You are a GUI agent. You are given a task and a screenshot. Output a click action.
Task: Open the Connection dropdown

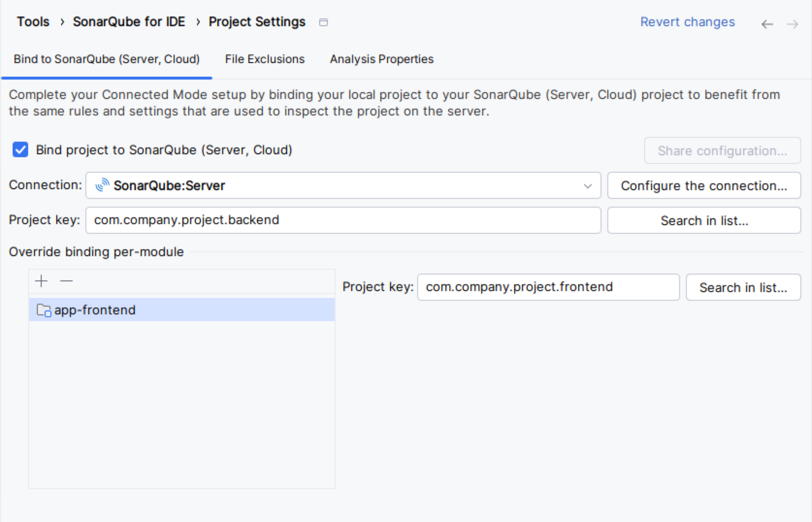343,185
